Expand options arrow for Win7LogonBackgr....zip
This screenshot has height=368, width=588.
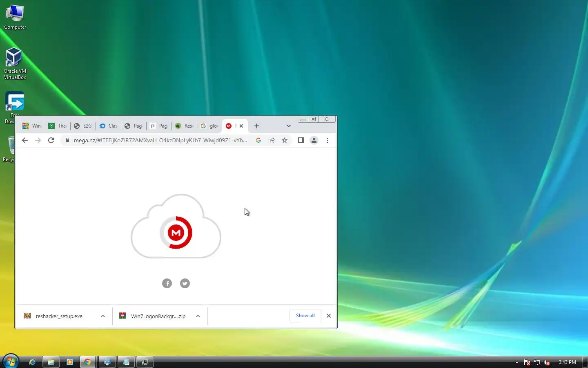(x=198, y=316)
